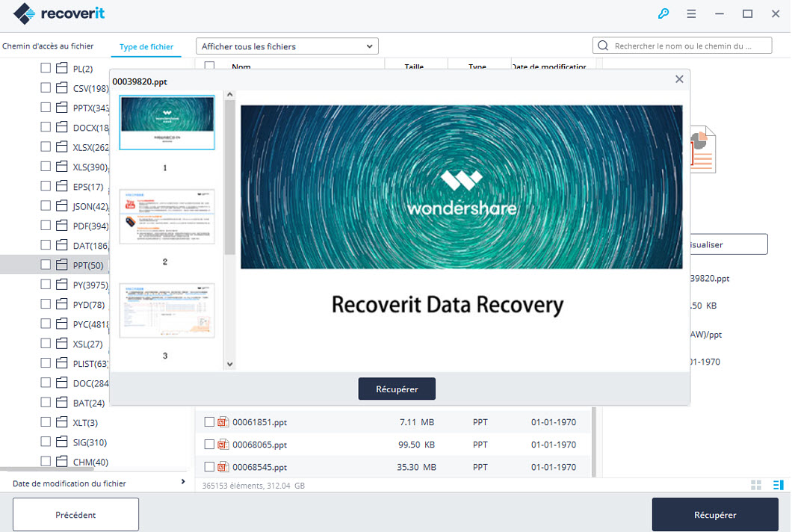The width and height of the screenshot is (792, 532).
Task: Click the file type tree horizontal scrollbar
Action: [x=47, y=468]
